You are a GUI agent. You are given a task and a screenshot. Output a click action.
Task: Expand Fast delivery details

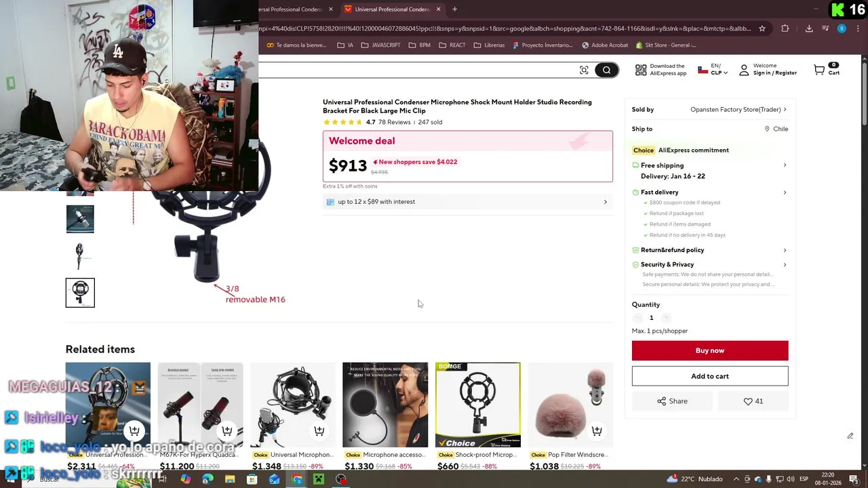point(710,192)
